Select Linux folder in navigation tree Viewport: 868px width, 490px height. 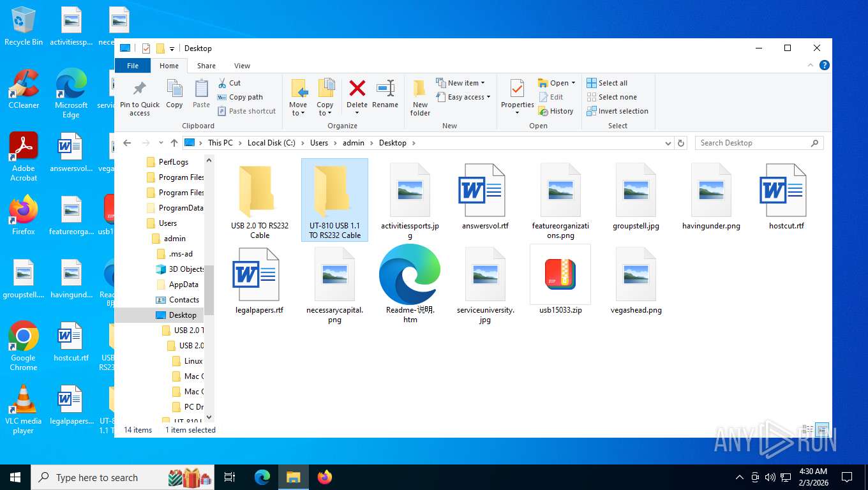(x=193, y=361)
